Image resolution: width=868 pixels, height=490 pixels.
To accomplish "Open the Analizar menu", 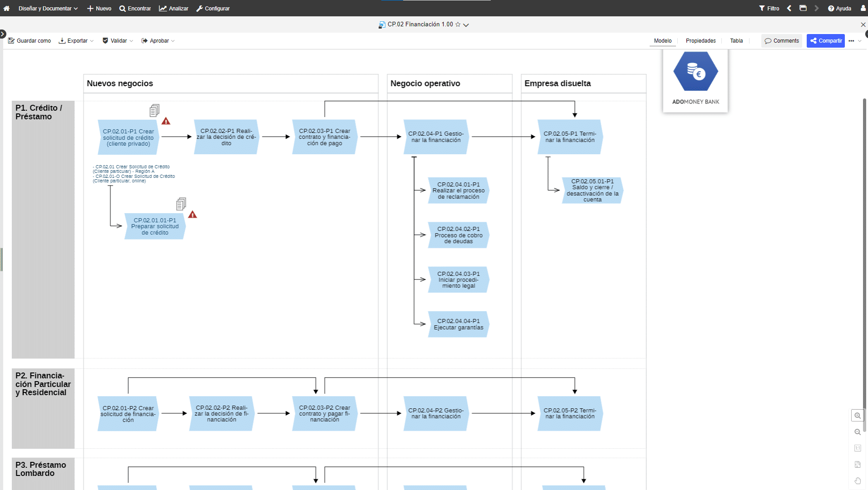I will pyautogui.click(x=174, y=8).
